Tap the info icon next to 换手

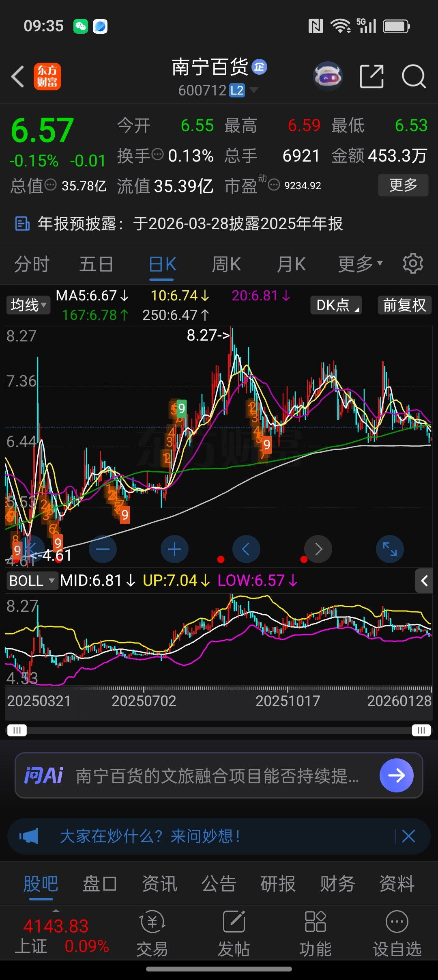click(157, 154)
